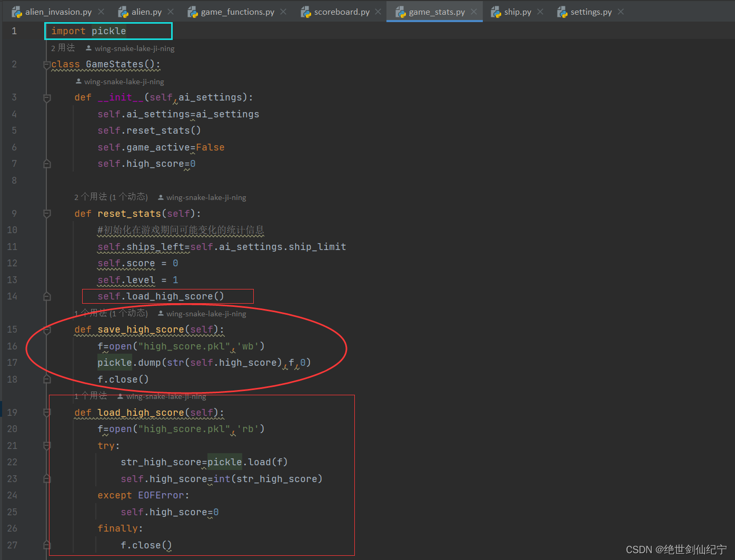Click fold end marker at line 27
The height and width of the screenshot is (560, 735).
[47, 545]
